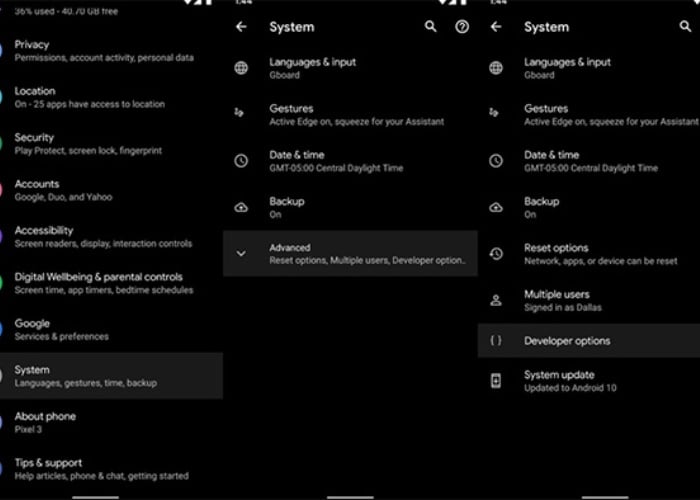Open Backup label in middle screen
The height and width of the screenshot is (500, 700).
[x=287, y=201]
